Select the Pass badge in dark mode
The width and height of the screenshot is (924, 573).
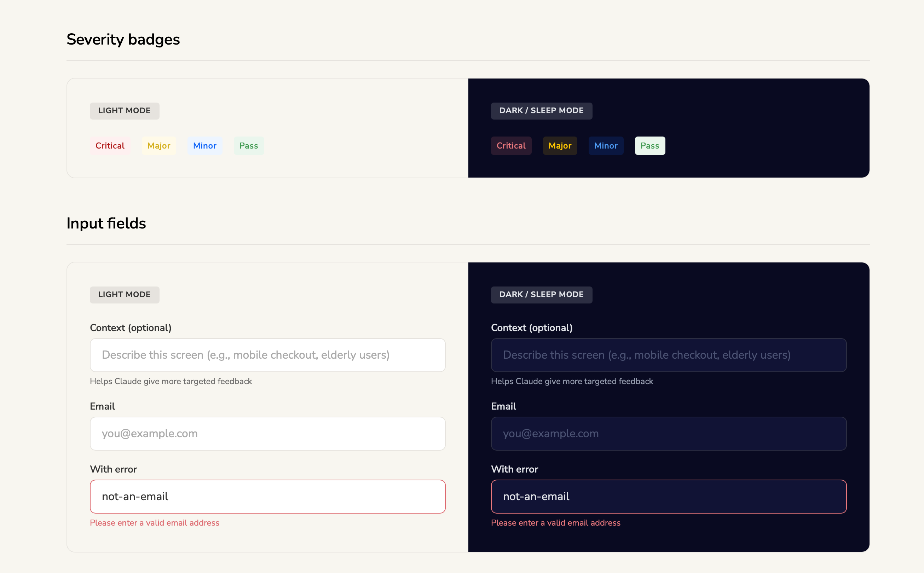pyautogui.click(x=649, y=145)
